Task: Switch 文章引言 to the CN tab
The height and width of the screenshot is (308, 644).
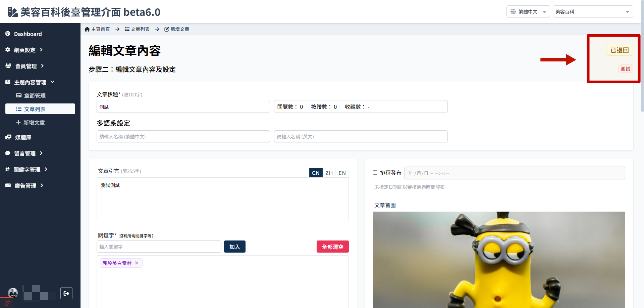Action: point(316,173)
